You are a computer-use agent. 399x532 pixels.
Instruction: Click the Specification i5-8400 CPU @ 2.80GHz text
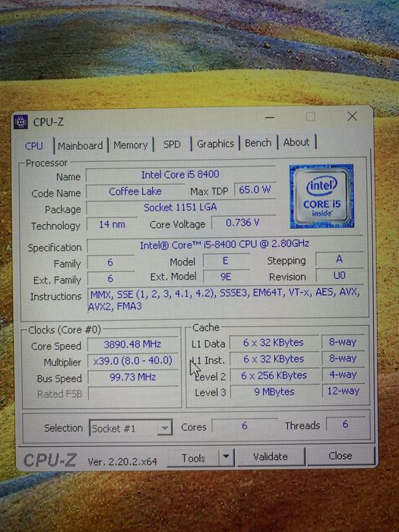224,244
